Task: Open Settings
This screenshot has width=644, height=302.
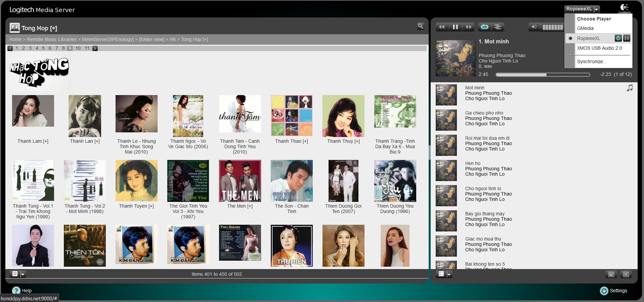Action: 614,291
